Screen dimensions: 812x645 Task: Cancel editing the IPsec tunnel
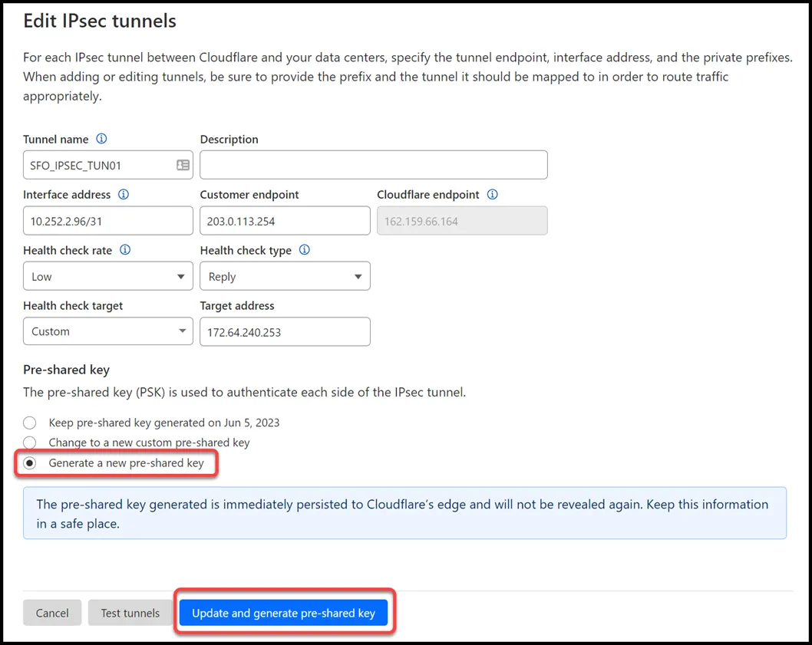51,612
